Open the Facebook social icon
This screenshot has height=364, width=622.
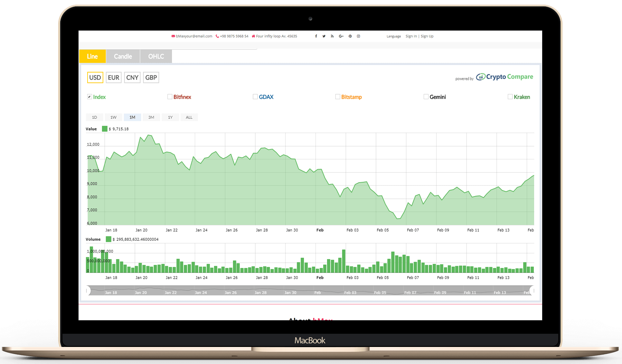coord(316,36)
